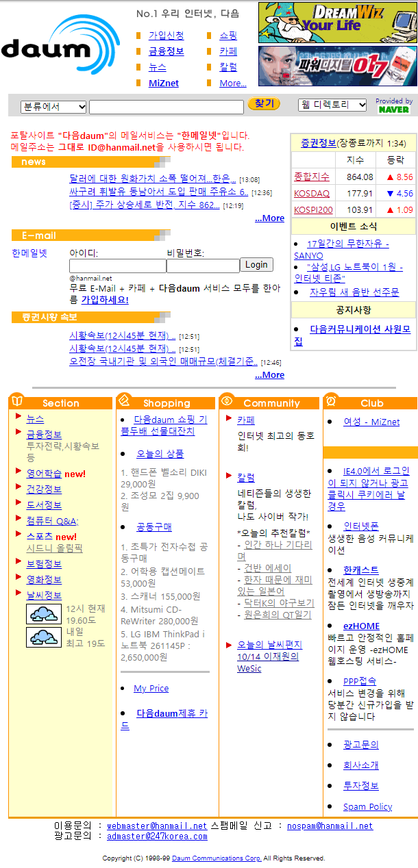Open 도서정보 in the Section list
Screen dimensions: 418x868
coord(44,505)
